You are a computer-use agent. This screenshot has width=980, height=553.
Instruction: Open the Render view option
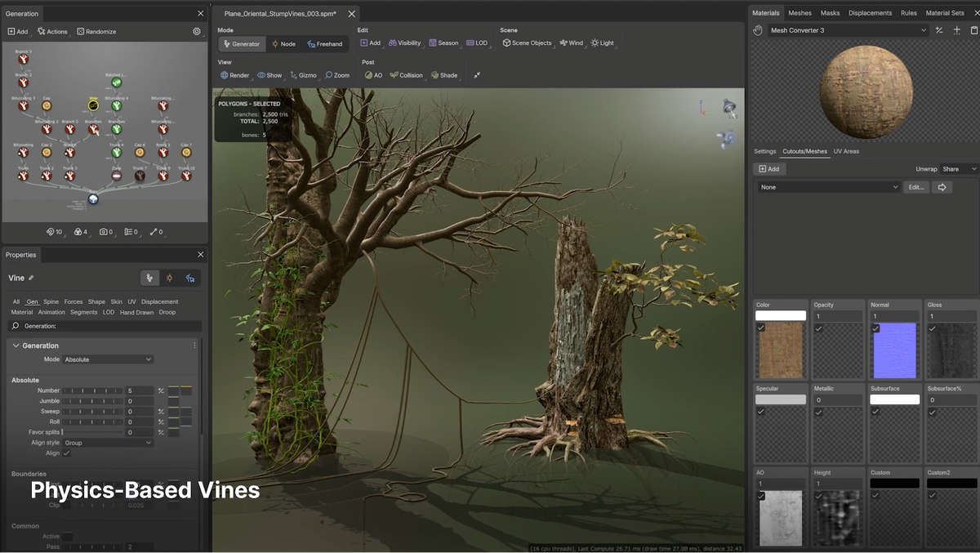coord(234,75)
